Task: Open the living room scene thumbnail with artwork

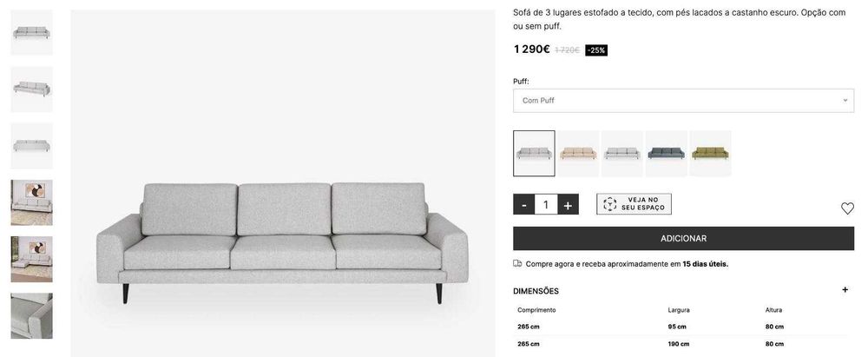Action: pos(31,202)
